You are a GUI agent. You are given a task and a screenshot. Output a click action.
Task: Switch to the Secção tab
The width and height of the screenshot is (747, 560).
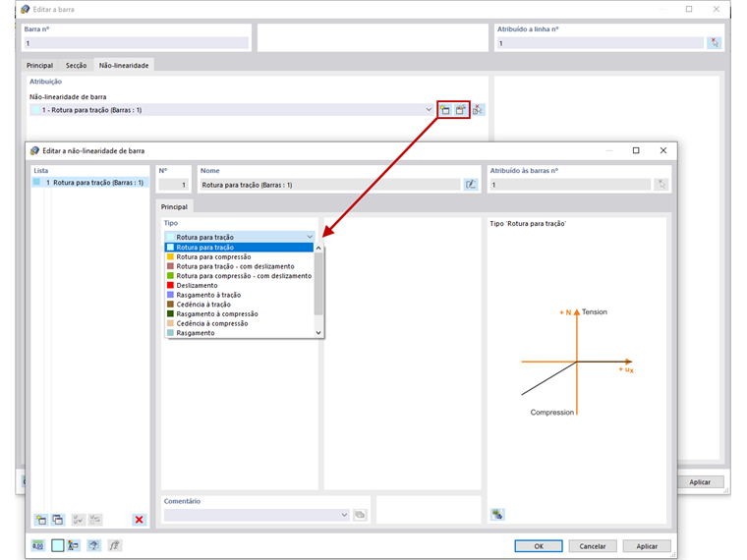[77, 65]
